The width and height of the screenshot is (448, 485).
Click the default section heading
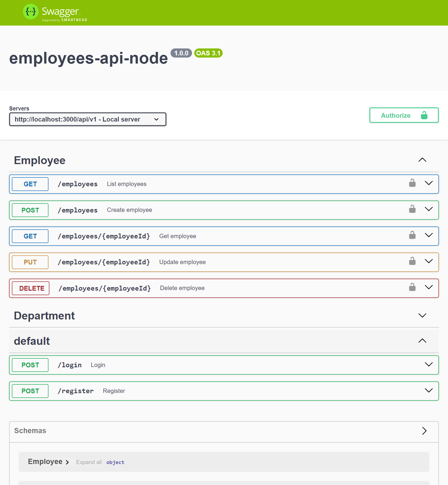32,341
